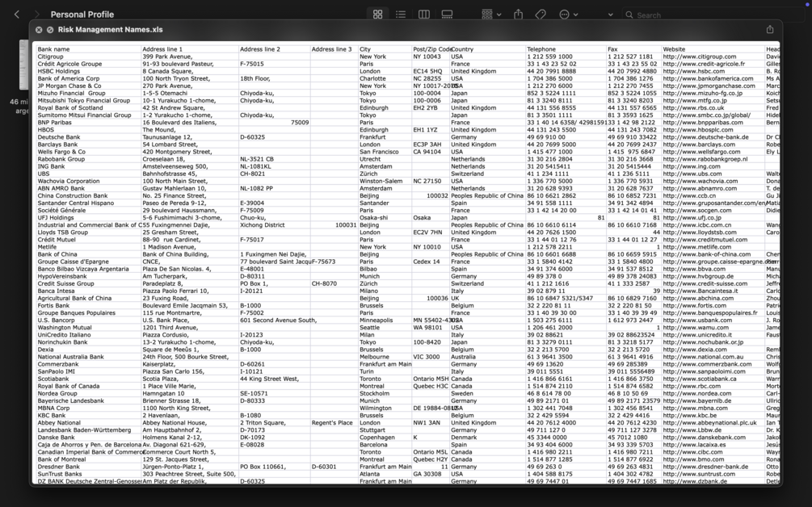
Task: Switch Finder to list view
Action: click(400, 15)
